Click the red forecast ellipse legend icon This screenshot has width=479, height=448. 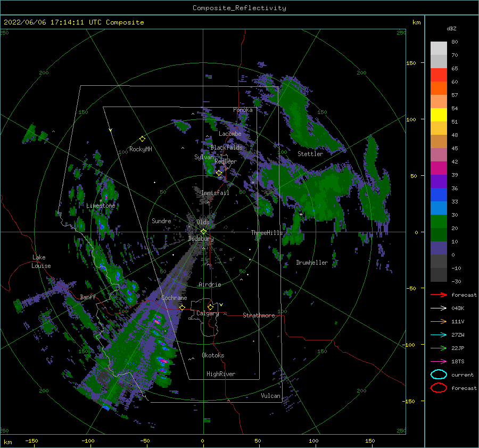point(439,388)
